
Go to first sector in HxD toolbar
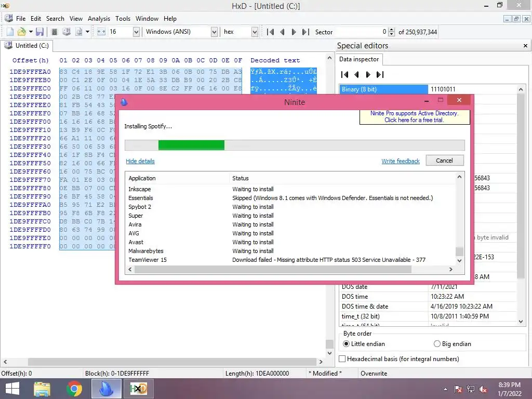tap(270, 32)
